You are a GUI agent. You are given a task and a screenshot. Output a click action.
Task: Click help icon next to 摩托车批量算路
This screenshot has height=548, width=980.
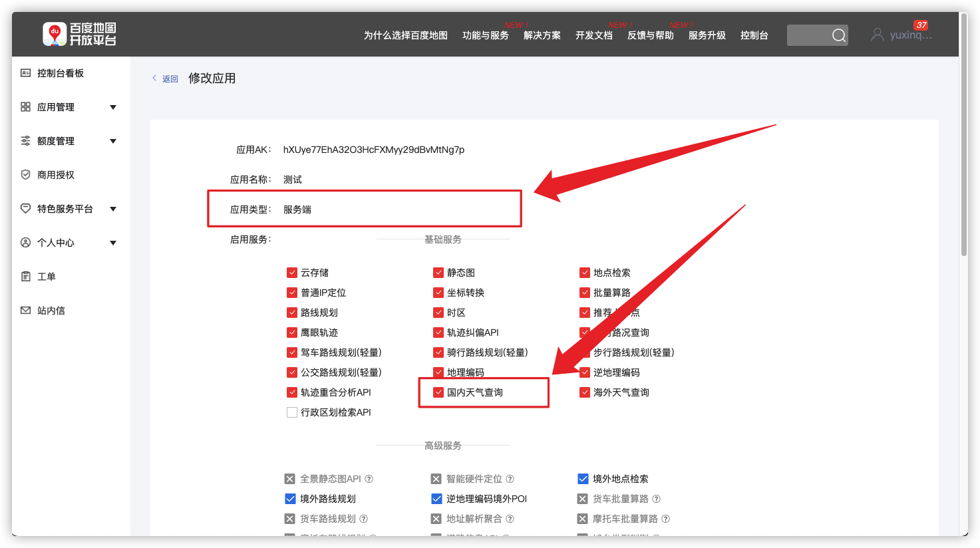pos(666,519)
